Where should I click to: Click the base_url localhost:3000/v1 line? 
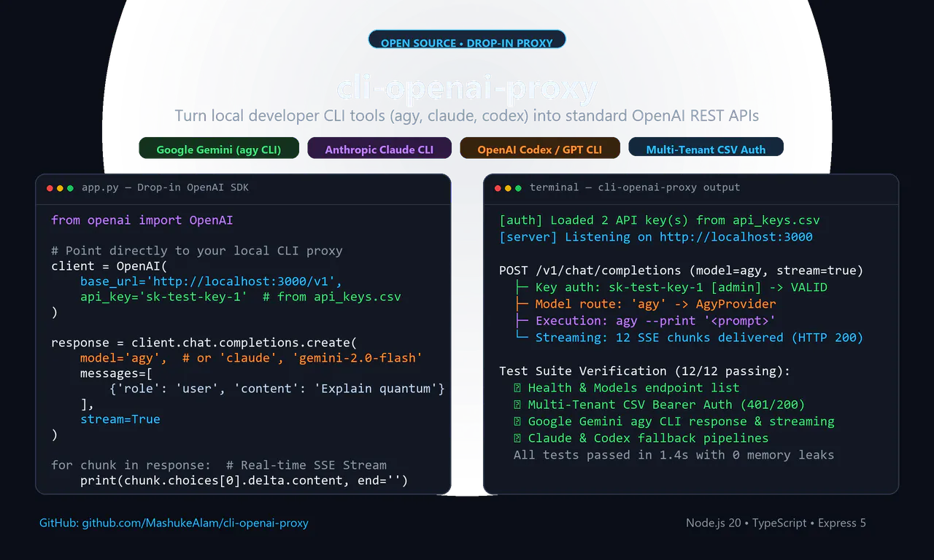212,281
